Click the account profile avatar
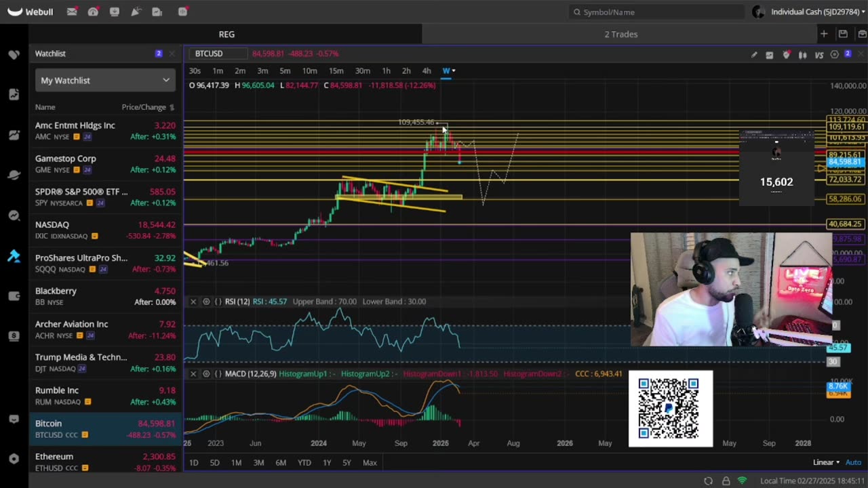This screenshot has height=488, width=868. pos(758,12)
